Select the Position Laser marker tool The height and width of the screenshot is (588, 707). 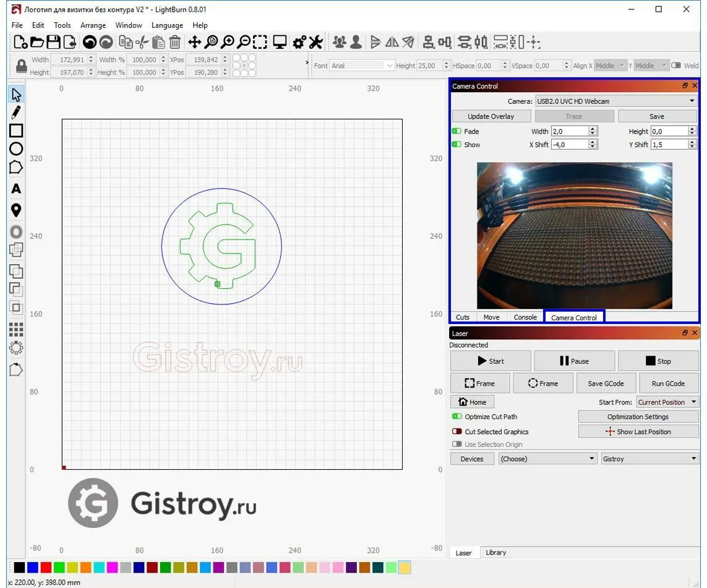point(16,210)
